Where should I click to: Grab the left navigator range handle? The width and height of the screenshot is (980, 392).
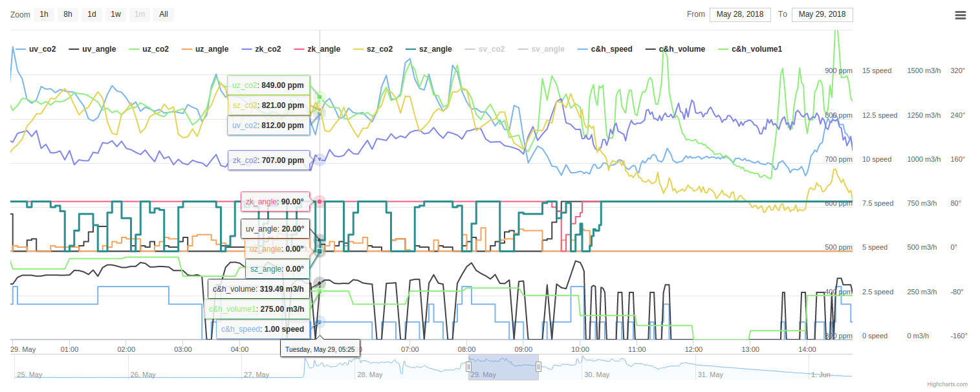(x=469, y=367)
